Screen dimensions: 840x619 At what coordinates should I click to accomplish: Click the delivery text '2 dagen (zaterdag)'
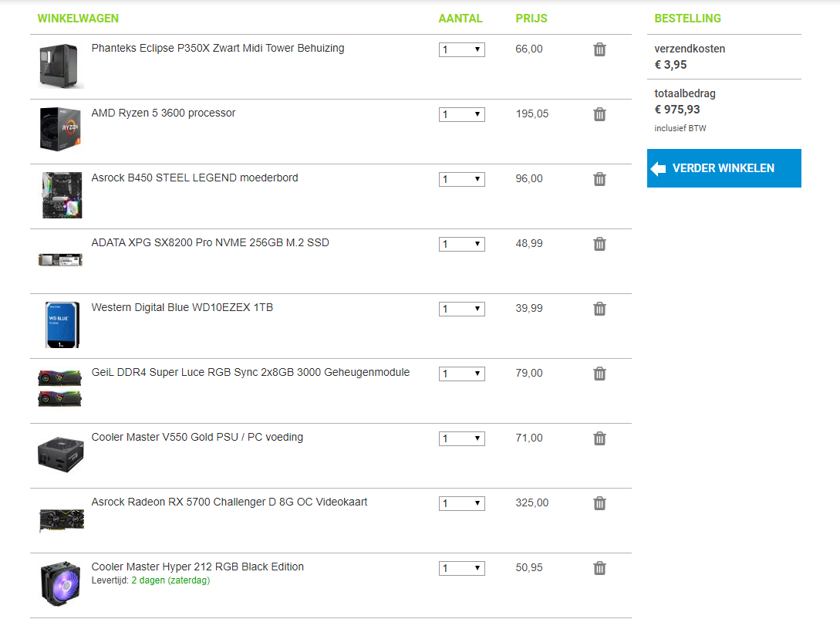(x=171, y=580)
